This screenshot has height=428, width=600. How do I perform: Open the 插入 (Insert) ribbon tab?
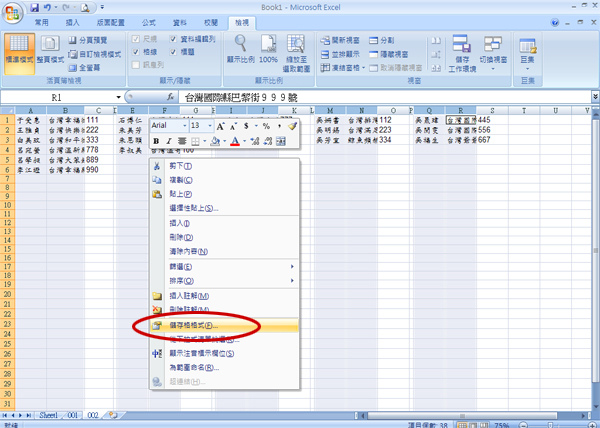72,23
